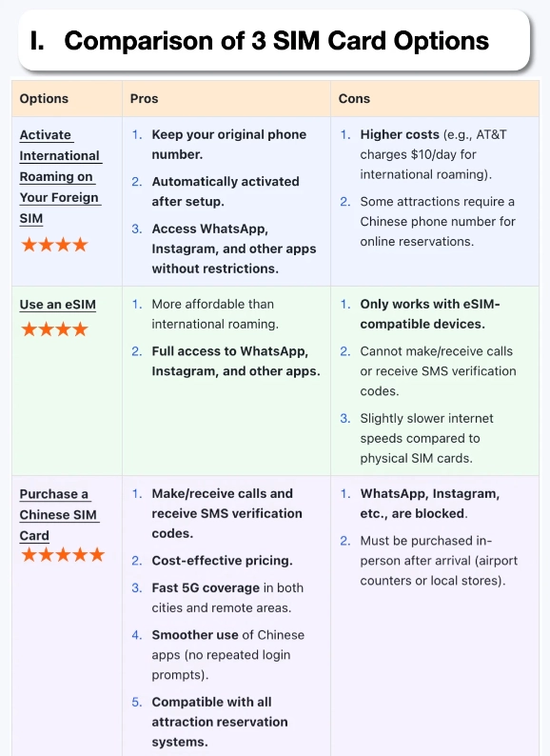Open the Use an eSIM link
Image resolution: width=550 pixels, height=756 pixels.
[58, 305]
